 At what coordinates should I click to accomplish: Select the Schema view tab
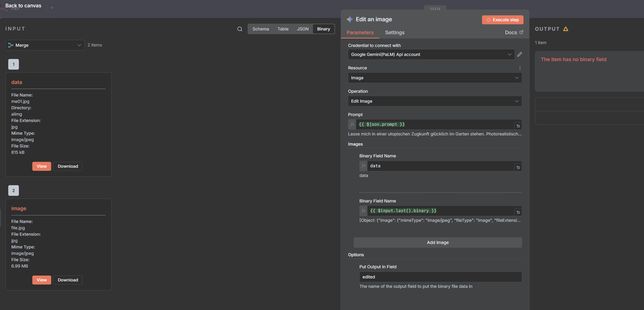261,29
